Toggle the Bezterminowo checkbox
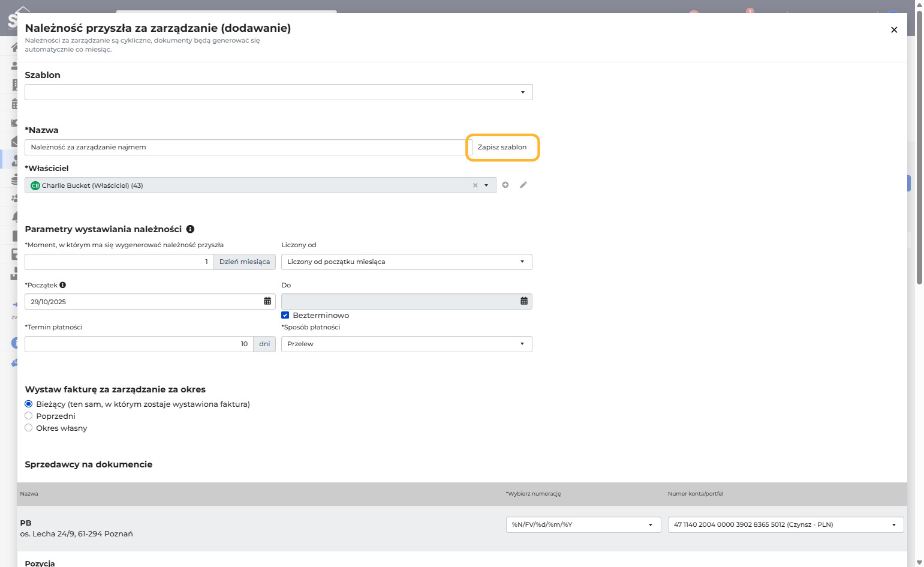Screen dimensions: 924x567 [x=285, y=315]
